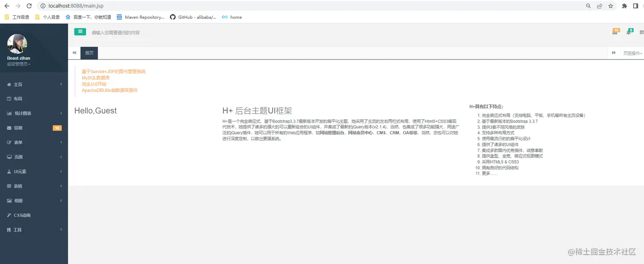
Task: Open the GitHub alibaba bookmark
Action: click(193, 17)
